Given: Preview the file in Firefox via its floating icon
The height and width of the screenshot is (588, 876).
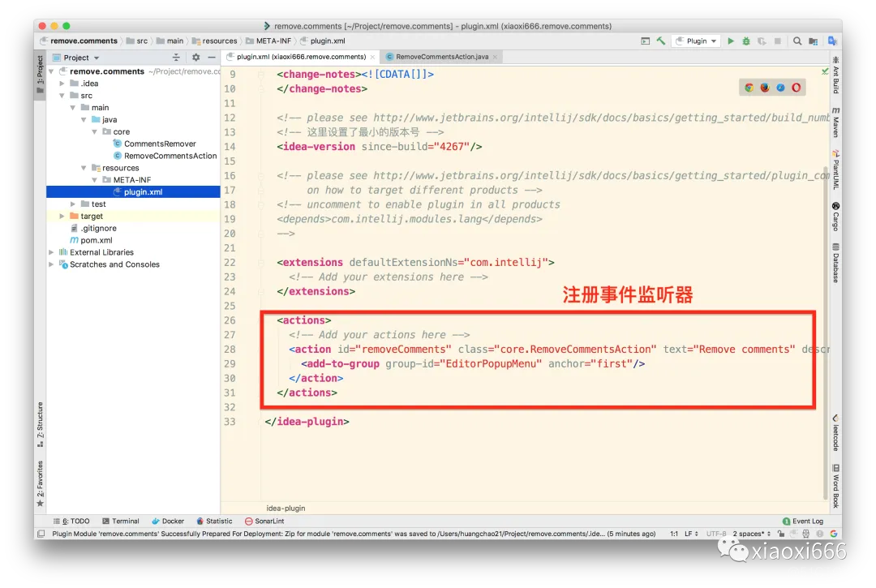Looking at the screenshot, I should pos(764,87).
